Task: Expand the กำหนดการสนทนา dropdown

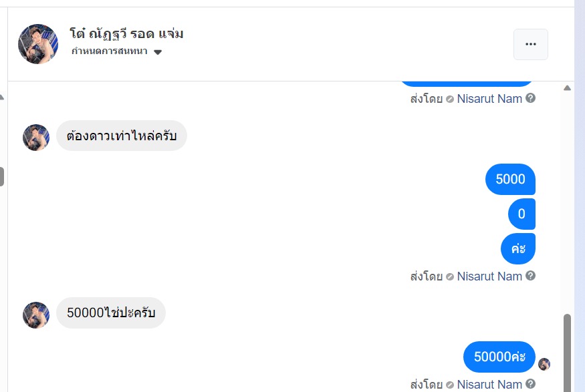Action: 158,52
